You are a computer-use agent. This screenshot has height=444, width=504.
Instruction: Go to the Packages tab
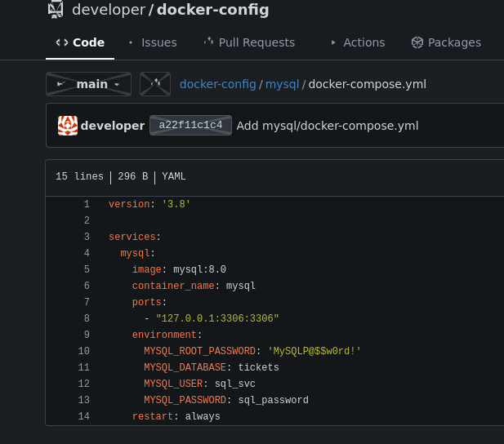click(454, 42)
